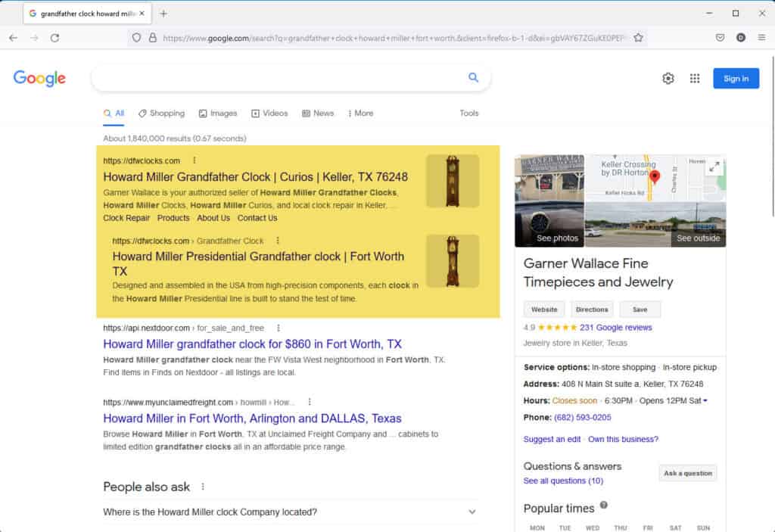Screen dimensions: 775x532
Task: Select the All results tab
Action: [114, 114]
